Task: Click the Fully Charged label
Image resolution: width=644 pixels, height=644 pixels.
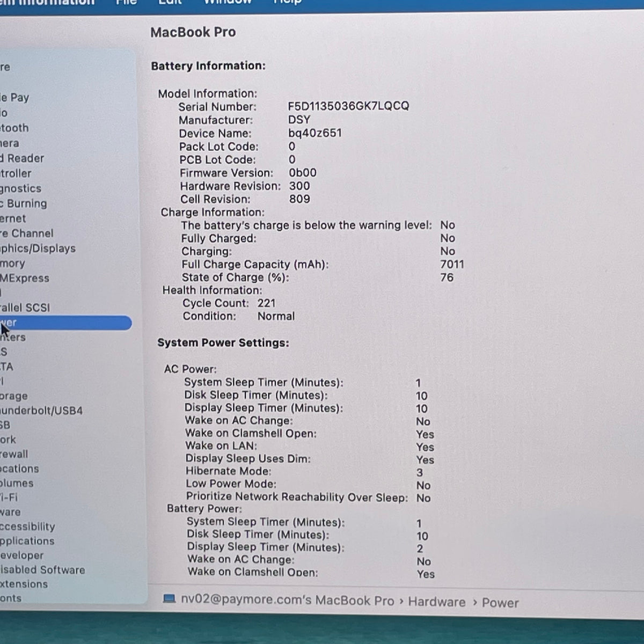Action: (x=219, y=238)
